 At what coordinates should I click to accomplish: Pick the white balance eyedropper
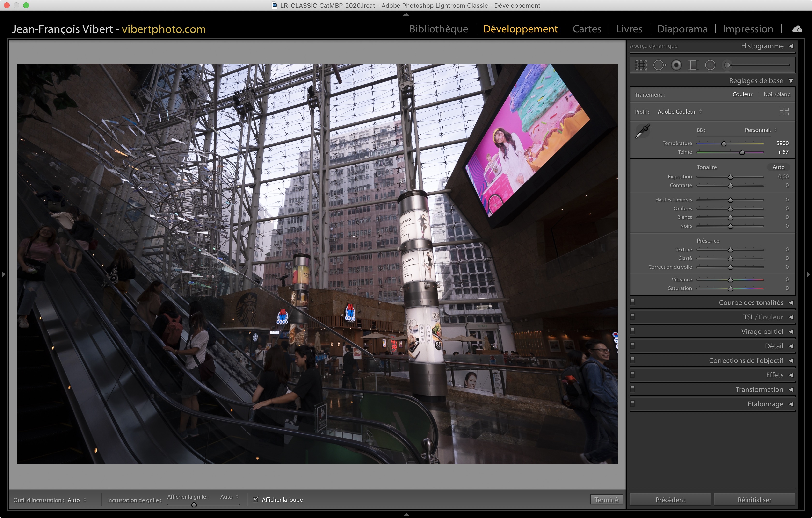point(642,131)
